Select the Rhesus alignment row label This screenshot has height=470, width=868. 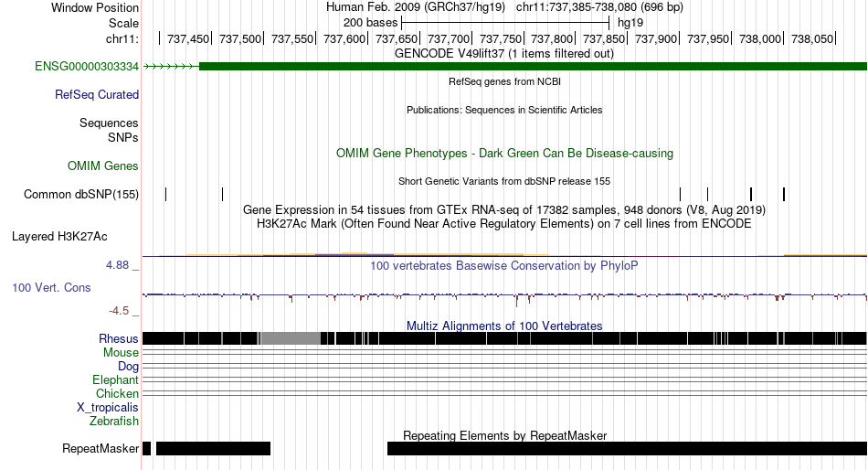coord(119,338)
